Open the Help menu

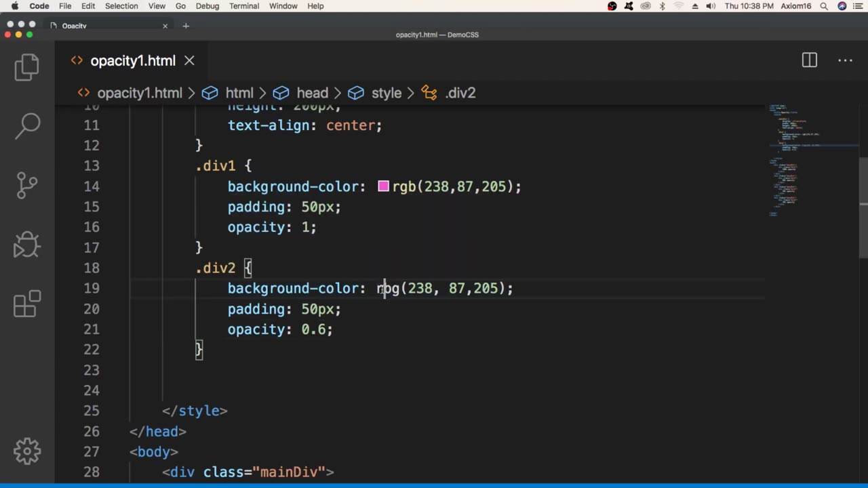pyautogui.click(x=315, y=6)
